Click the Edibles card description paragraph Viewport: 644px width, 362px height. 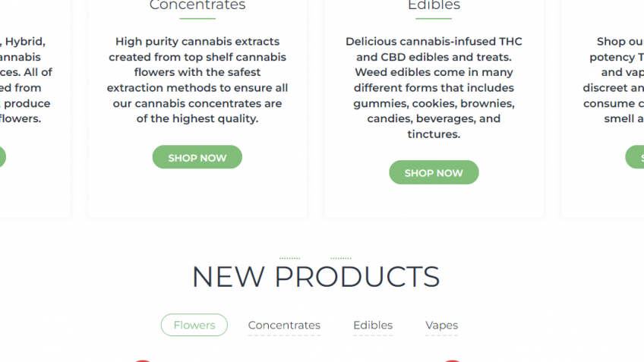(434, 87)
